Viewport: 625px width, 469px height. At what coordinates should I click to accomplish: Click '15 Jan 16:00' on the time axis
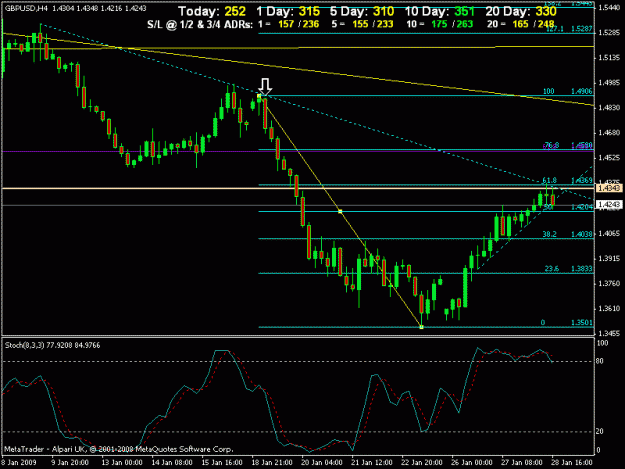tap(222, 463)
